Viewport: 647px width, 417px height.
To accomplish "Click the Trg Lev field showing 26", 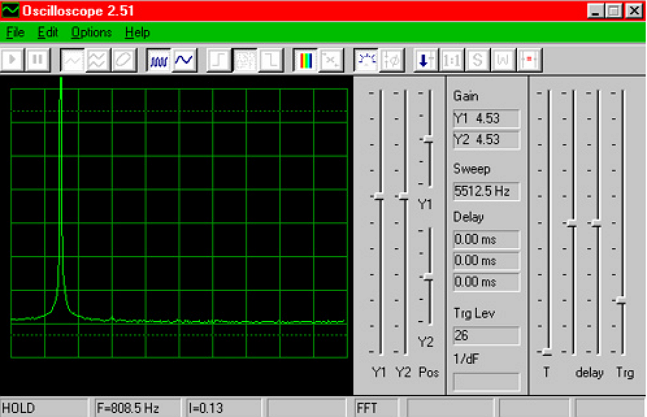I will pyautogui.click(x=486, y=336).
